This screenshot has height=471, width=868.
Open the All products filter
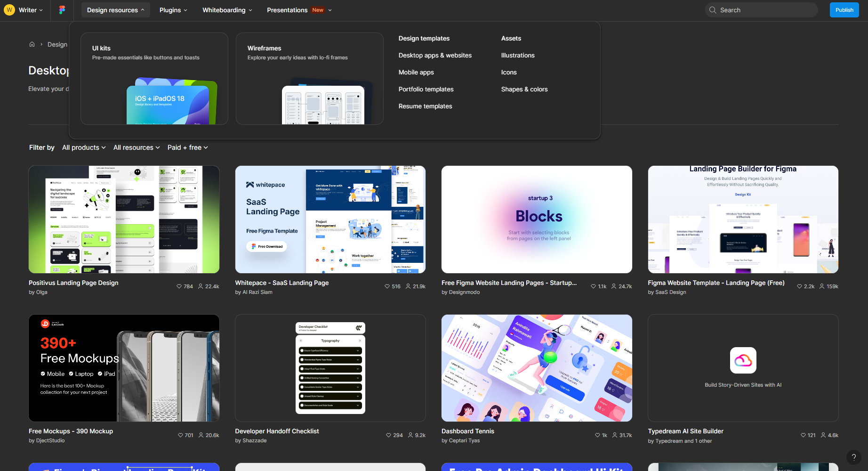click(x=84, y=147)
